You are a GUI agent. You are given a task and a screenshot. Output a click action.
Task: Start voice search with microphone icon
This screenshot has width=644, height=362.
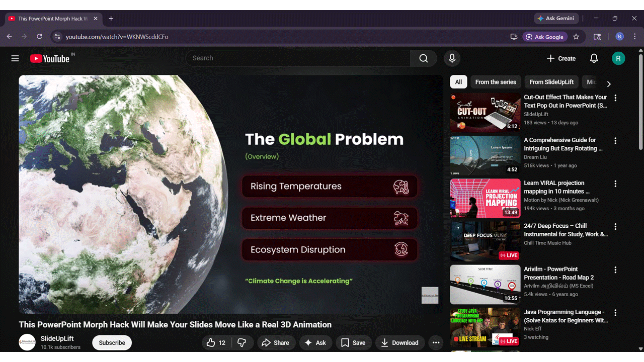[452, 58]
